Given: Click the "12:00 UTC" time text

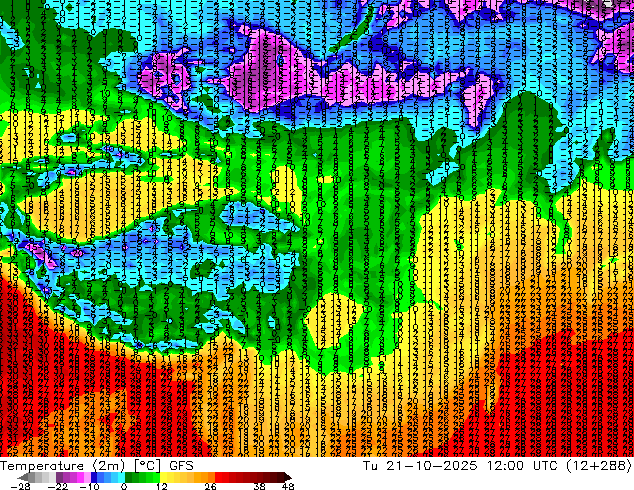Looking at the screenshot, I should pos(524,466).
